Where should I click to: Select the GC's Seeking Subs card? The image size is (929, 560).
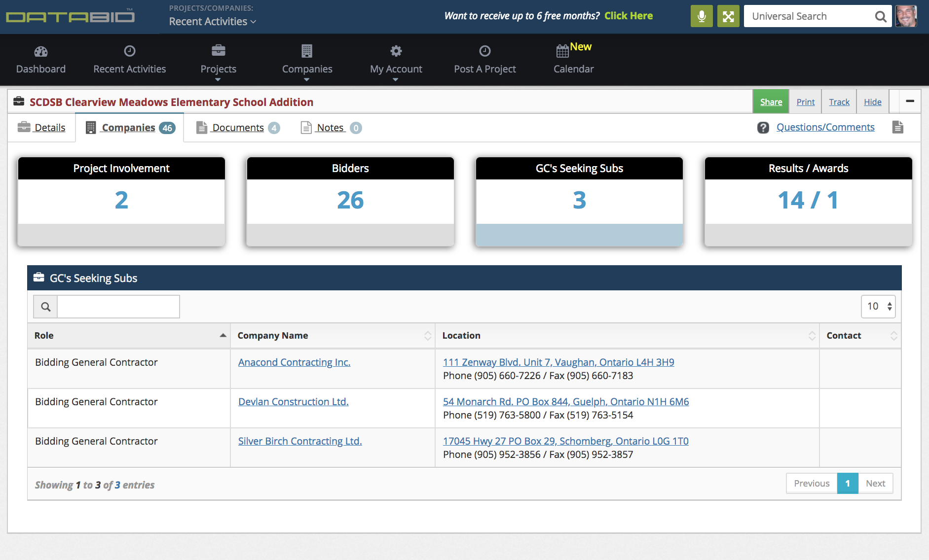[x=579, y=202]
